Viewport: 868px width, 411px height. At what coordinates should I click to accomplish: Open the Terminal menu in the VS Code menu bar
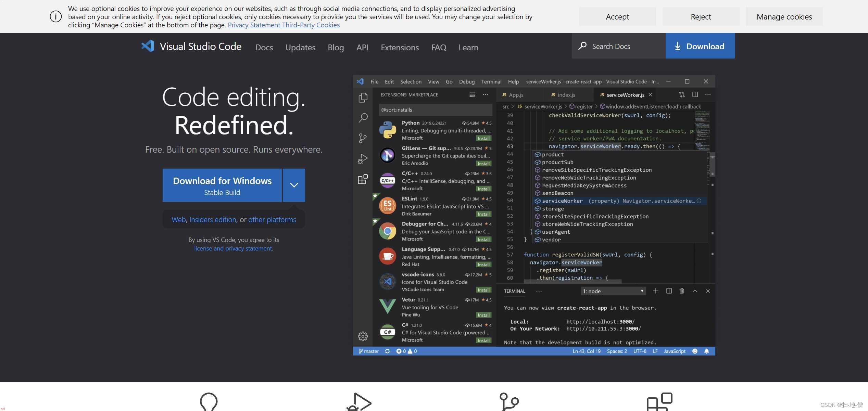491,81
